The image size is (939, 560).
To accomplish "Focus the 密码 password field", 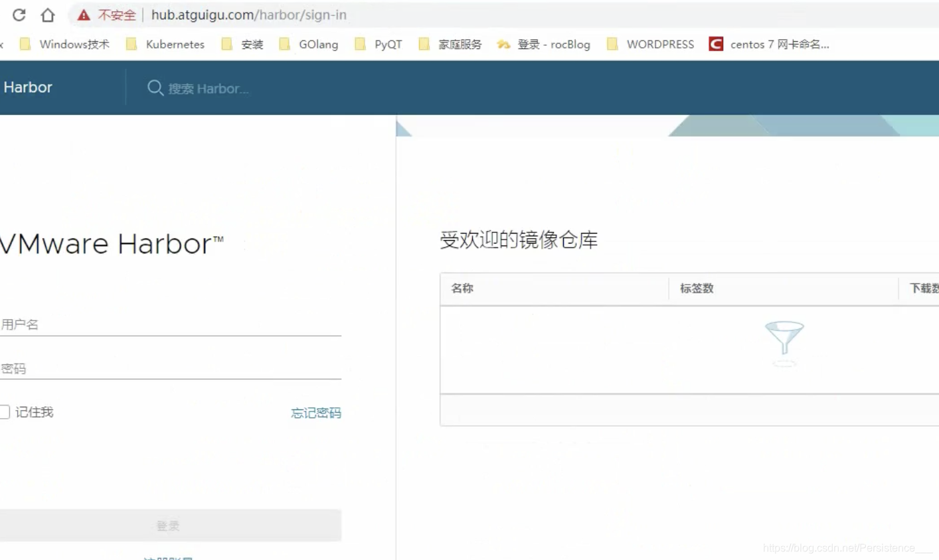I will point(171,368).
